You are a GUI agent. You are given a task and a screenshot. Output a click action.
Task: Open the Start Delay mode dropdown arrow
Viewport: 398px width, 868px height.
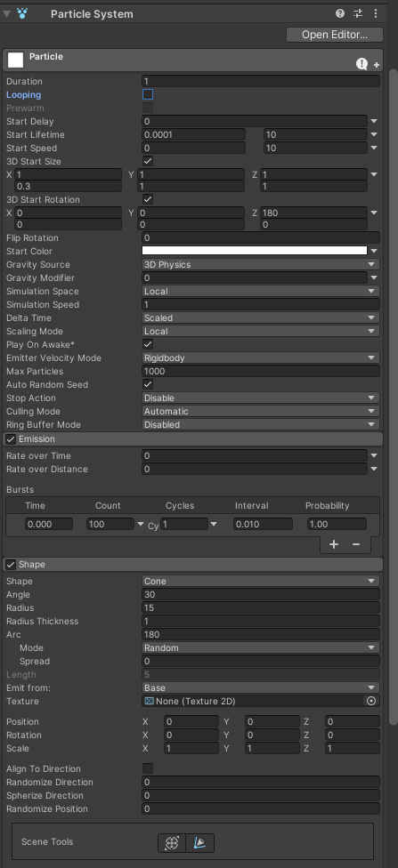(x=374, y=121)
